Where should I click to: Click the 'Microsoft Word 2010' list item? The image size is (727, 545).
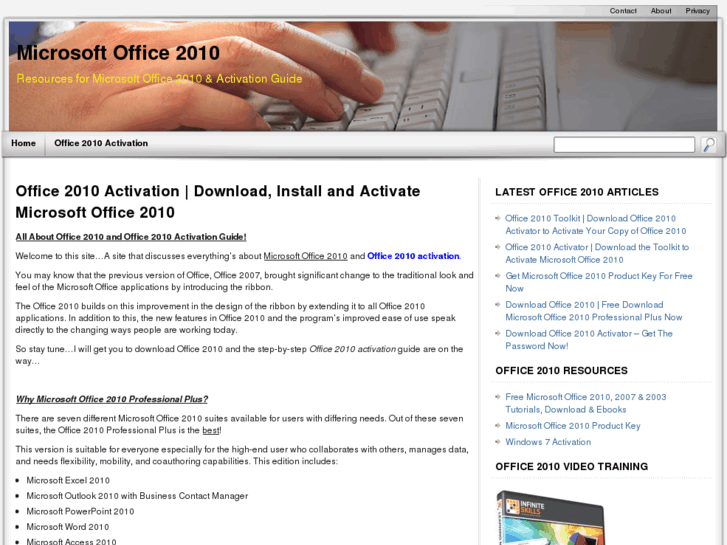click(68, 527)
